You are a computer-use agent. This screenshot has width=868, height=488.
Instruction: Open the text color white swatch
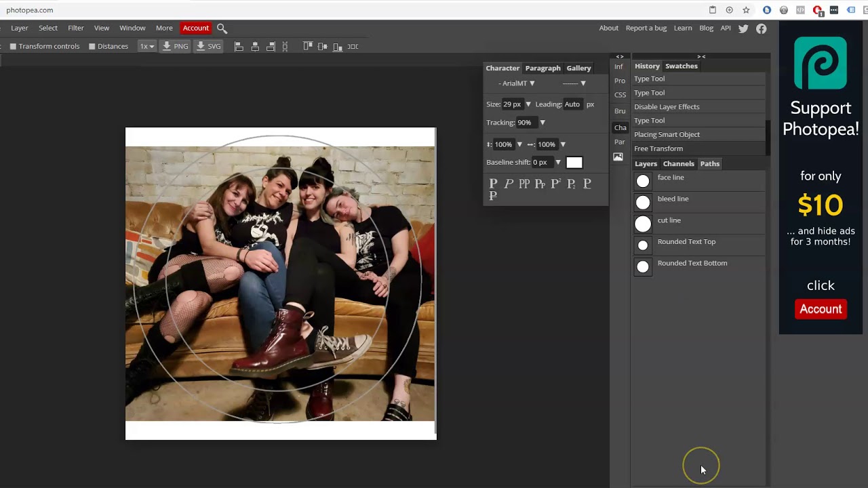574,163
